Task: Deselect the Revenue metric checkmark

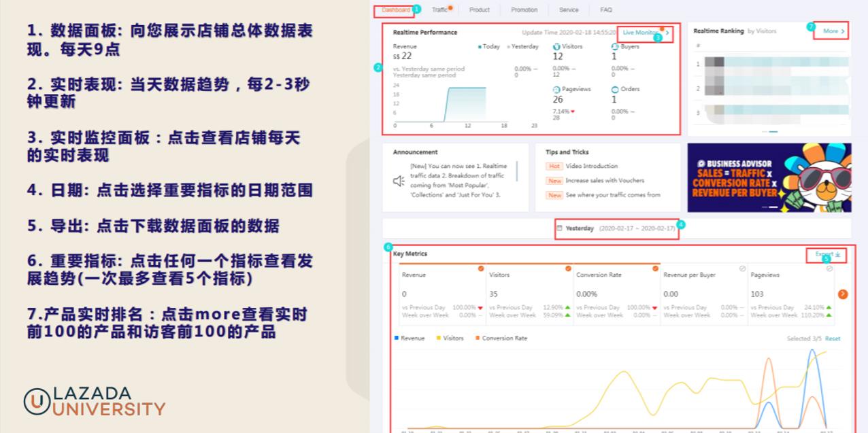Action: pyautogui.click(x=482, y=268)
